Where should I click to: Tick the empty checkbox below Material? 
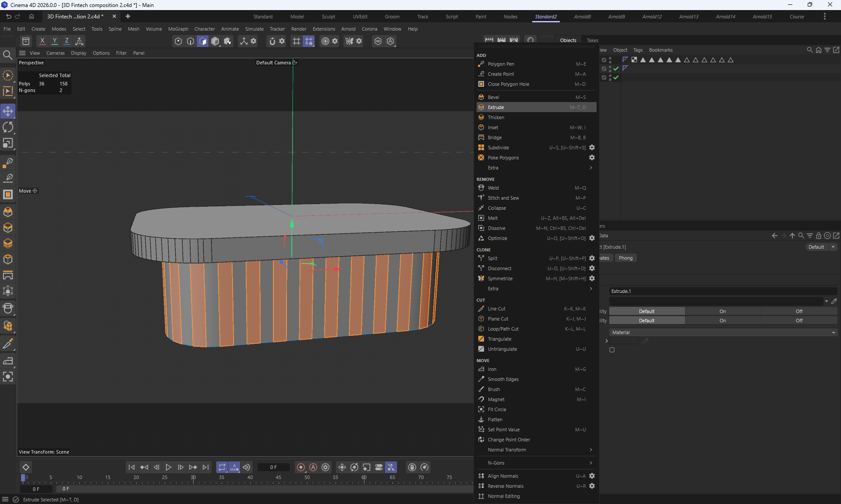pos(612,350)
